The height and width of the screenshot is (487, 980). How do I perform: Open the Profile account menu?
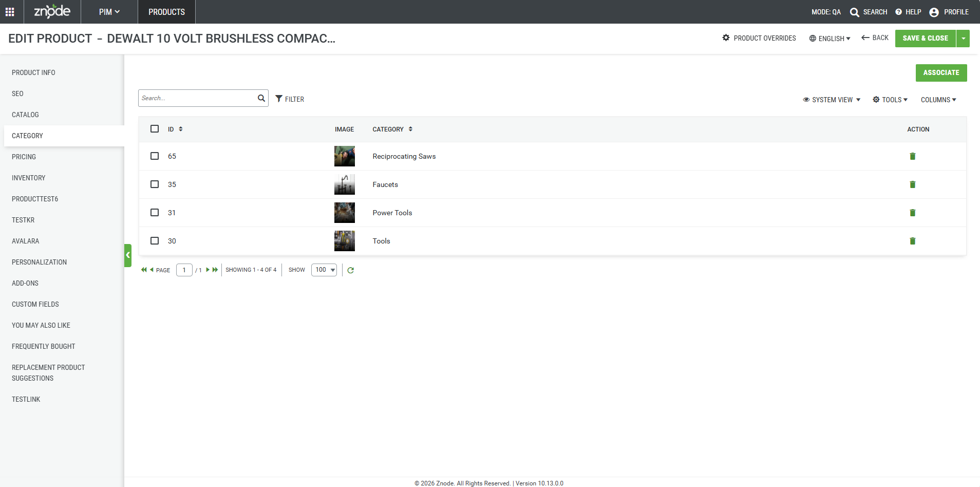click(x=949, y=12)
